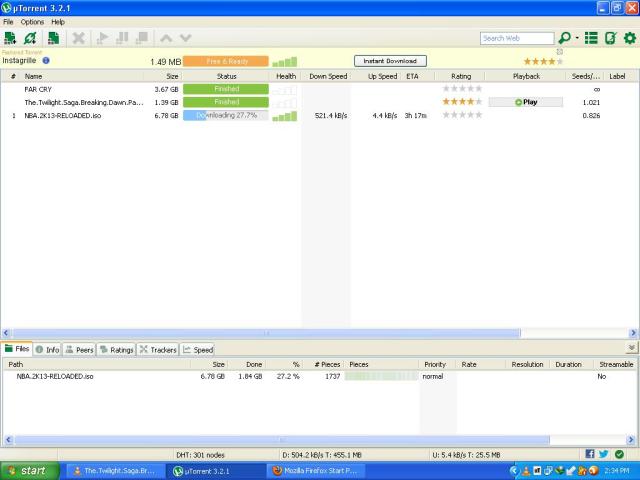Open Preferences gear icon

tap(630, 38)
